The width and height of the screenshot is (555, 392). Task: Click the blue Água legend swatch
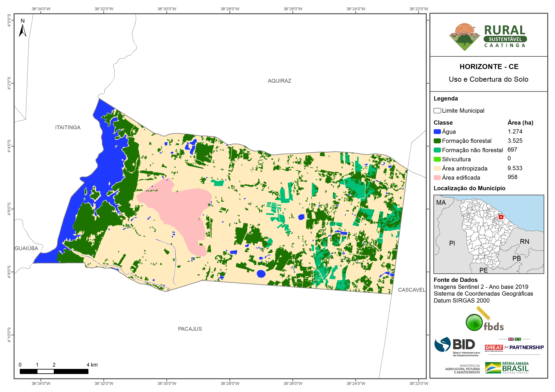tap(437, 132)
